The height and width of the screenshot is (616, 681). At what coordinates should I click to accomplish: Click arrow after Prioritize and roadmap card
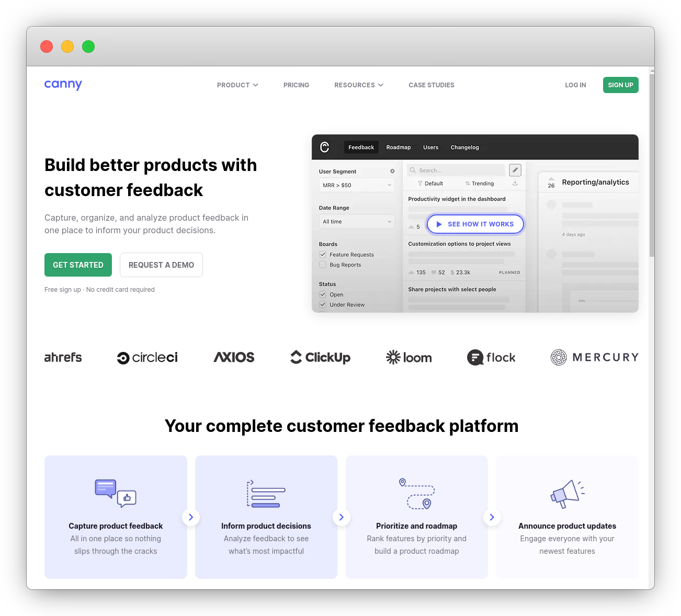pyautogui.click(x=492, y=517)
